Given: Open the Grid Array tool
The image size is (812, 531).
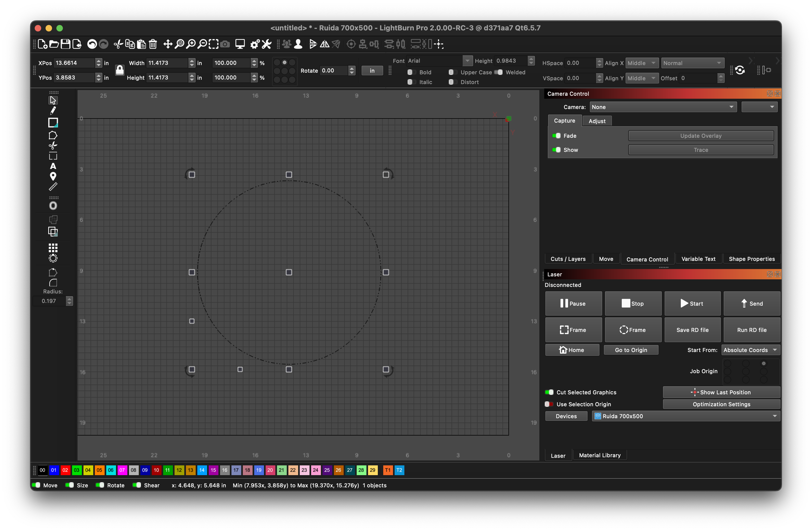Looking at the screenshot, I should [53, 248].
